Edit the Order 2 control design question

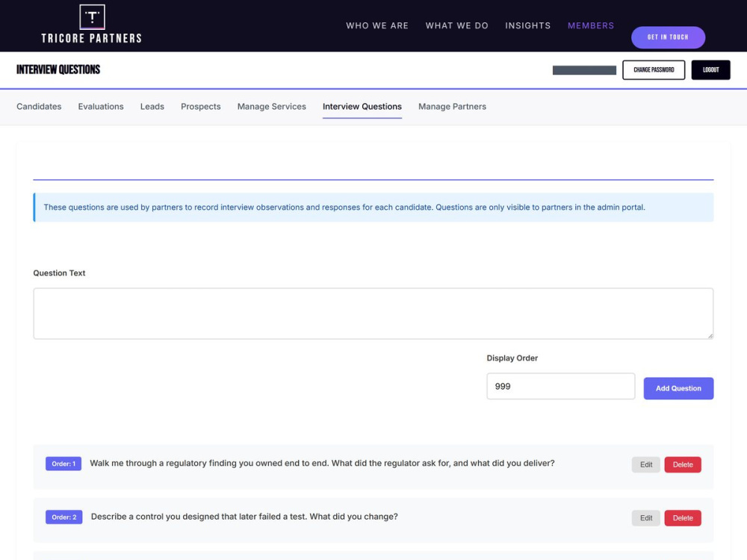(x=646, y=518)
